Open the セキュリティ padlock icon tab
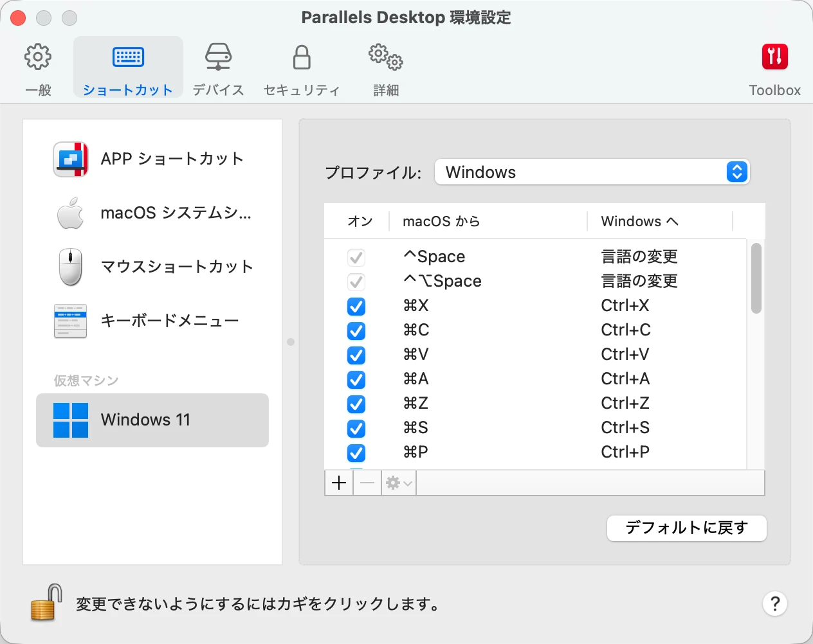The image size is (813, 644). pyautogui.click(x=302, y=57)
